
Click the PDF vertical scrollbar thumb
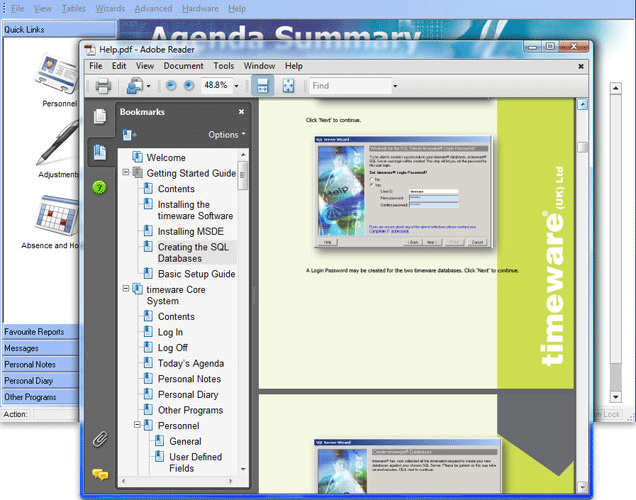[x=582, y=147]
